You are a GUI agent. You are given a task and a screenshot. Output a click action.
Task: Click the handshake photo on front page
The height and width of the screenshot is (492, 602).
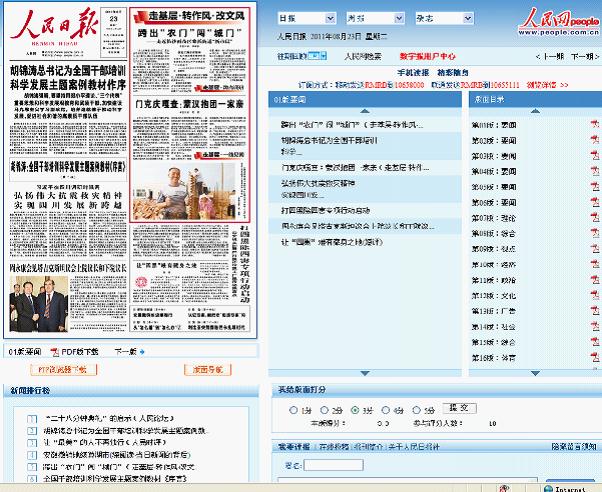tap(38, 304)
